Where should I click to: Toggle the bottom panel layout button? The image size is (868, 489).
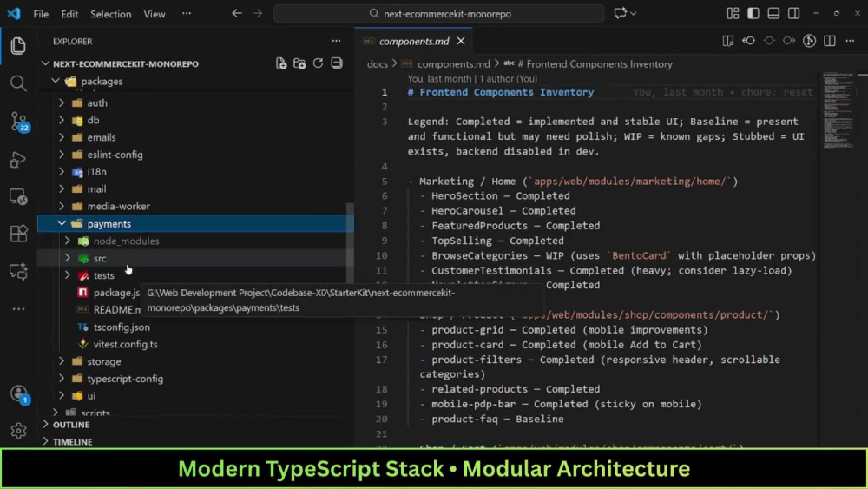pyautogui.click(x=773, y=14)
